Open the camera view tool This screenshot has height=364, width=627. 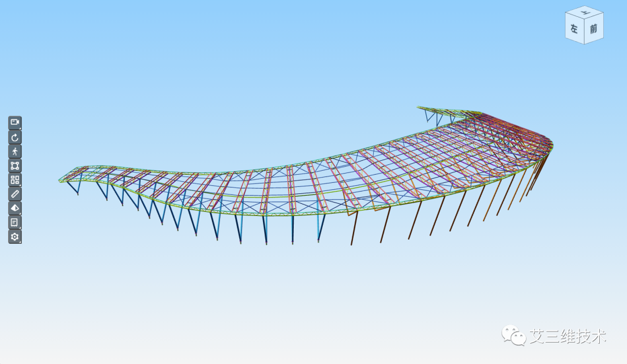15,122
